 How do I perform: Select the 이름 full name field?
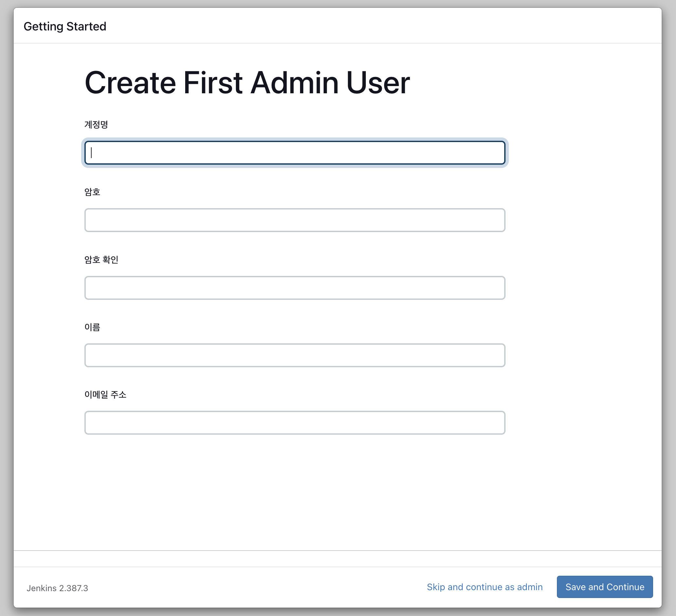(294, 355)
